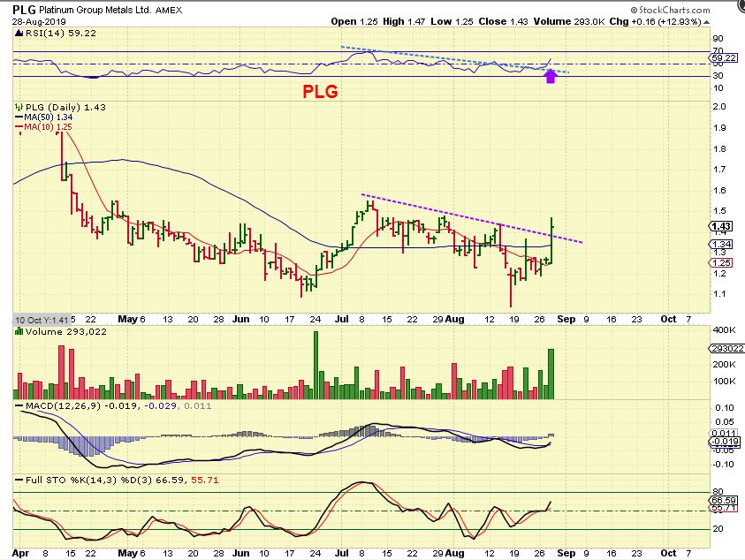This screenshot has width=745, height=560.
Task: Click the Open 1.25 value in header
Action: [353, 21]
